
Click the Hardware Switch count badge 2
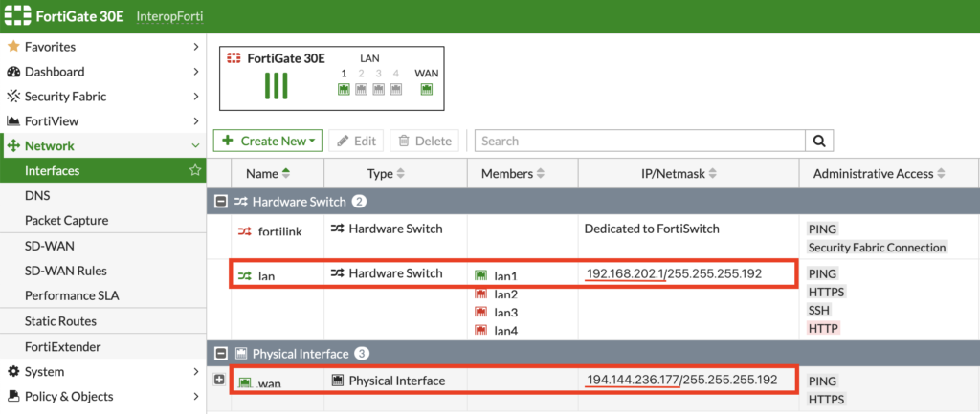[x=359, y=201]
